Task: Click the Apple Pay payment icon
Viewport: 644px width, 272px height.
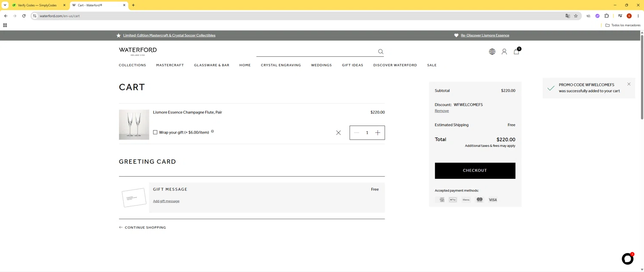Action: click(453, 200)
